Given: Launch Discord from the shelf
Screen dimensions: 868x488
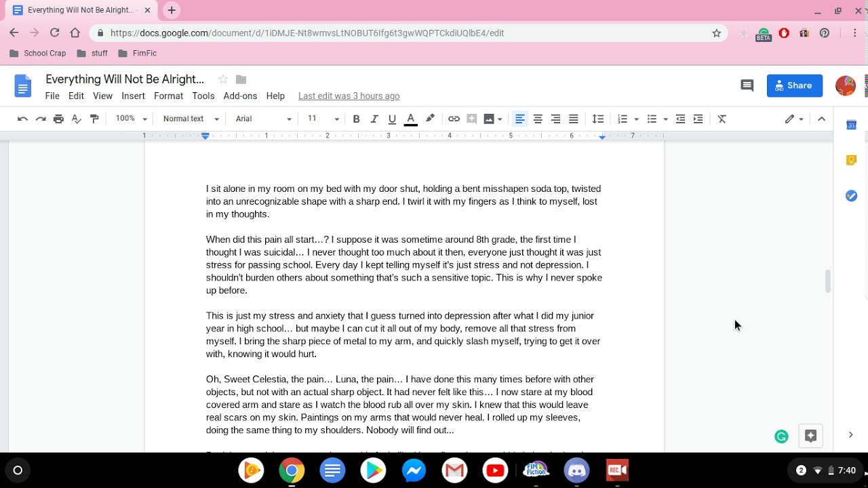Looking at the screenshot, I should click(x=576, y=470).
